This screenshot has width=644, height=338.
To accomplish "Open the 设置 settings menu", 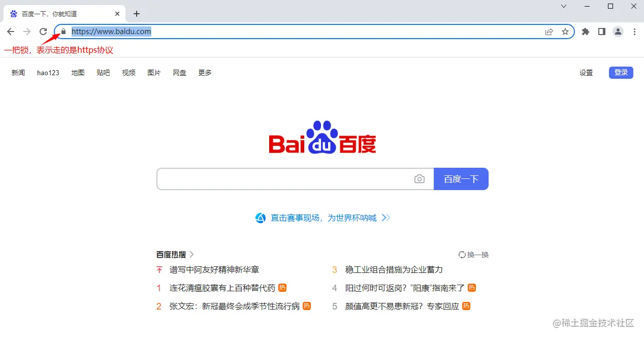I will [x=586, y=73].
